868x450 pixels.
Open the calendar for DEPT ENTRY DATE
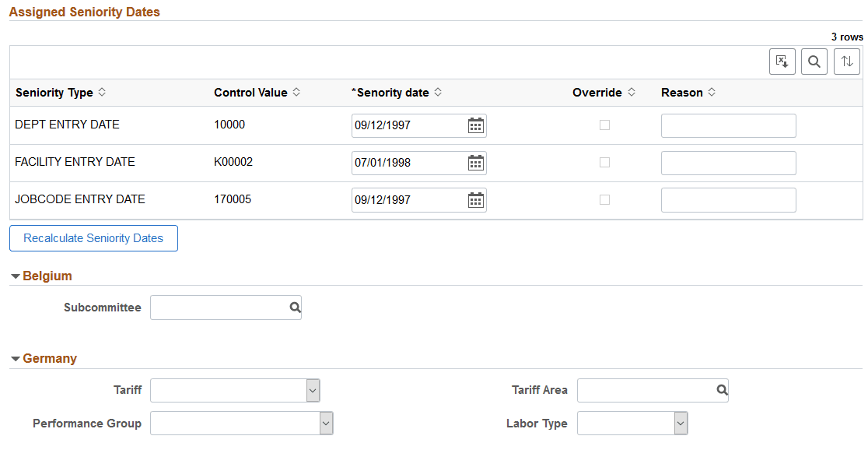[x=475, y=125]
